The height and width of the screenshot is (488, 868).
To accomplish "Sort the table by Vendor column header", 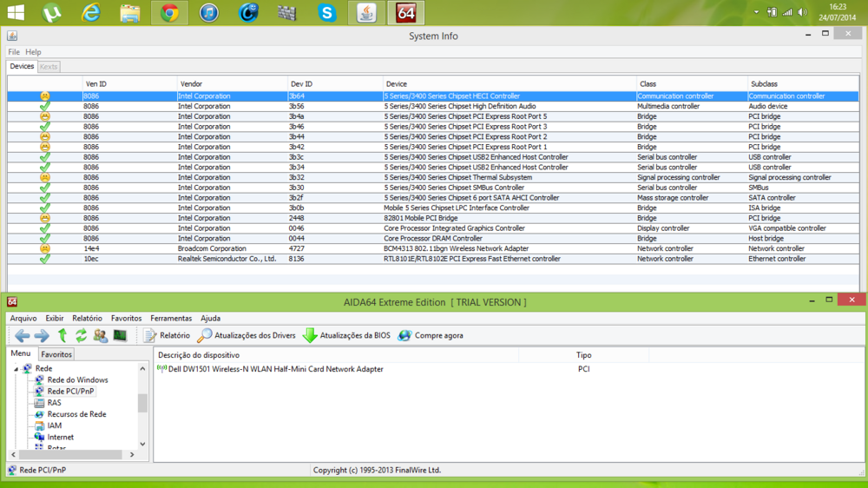I will [191, 84].
